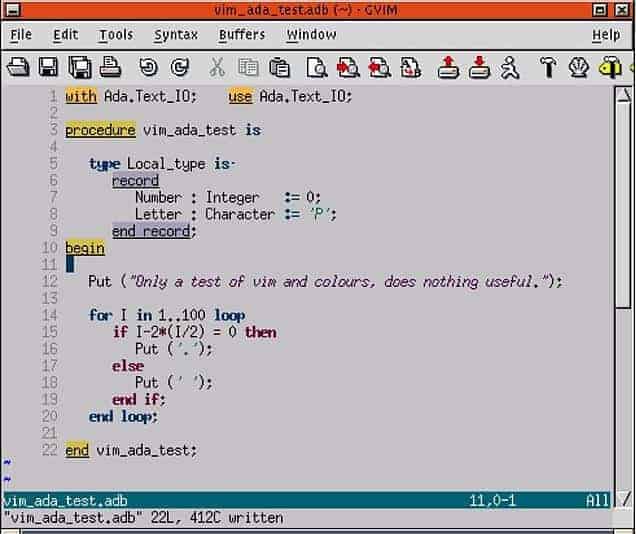Open the Tools menu
The height and width of the screenshot is (534, 636).
115,34
